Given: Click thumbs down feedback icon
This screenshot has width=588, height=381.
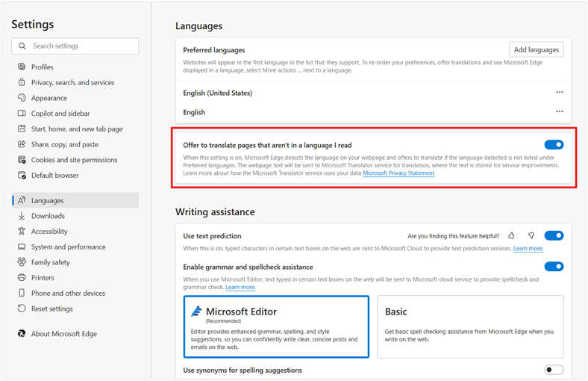Looking at the screenshot, I should tap(531, 236).
